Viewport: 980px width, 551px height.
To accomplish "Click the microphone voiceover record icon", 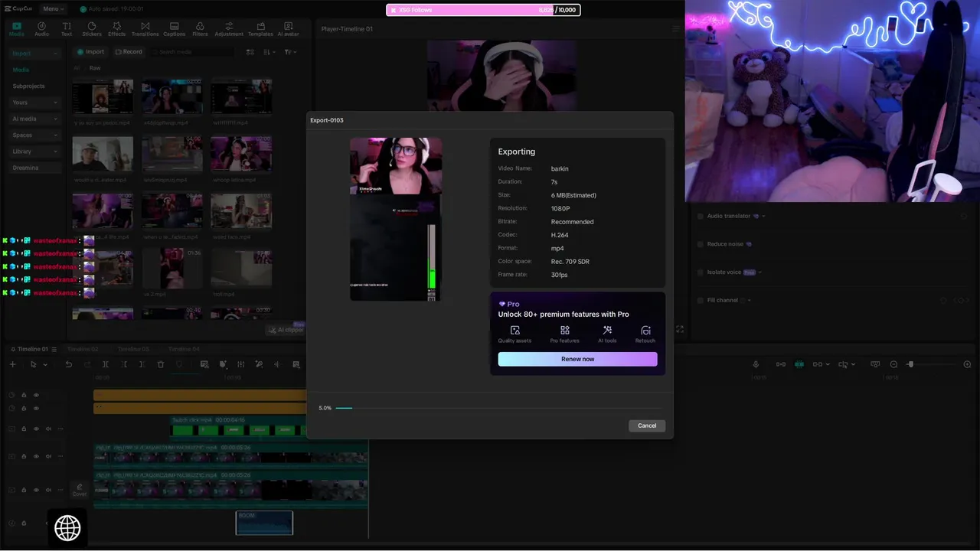I will [756, 364].
